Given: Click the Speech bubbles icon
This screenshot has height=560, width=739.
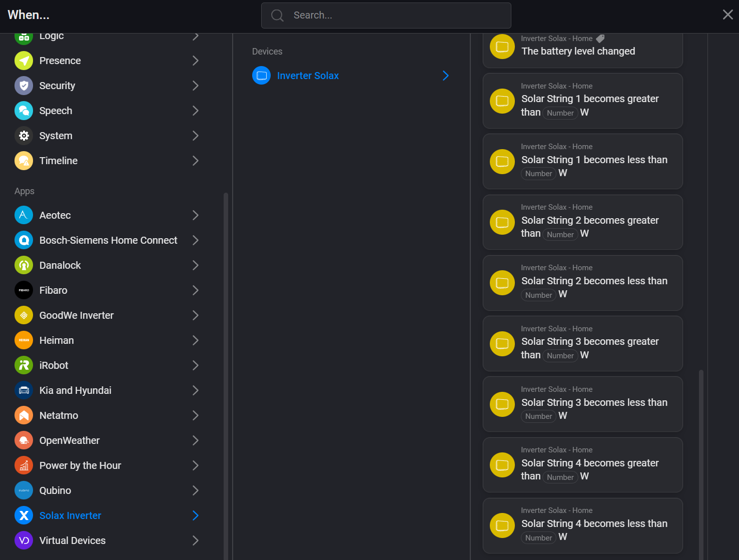Looking at the screenshot, I should click(x=24, y=111).
